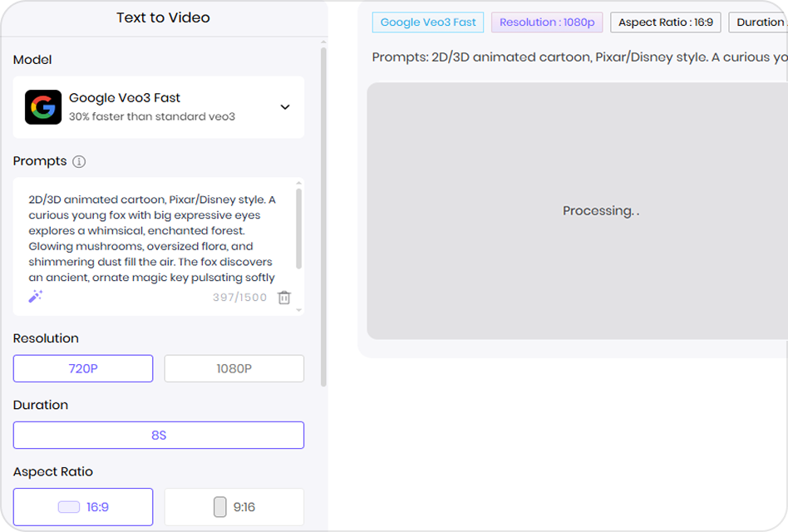Switch resolution to 1080P

pos(234,368)
